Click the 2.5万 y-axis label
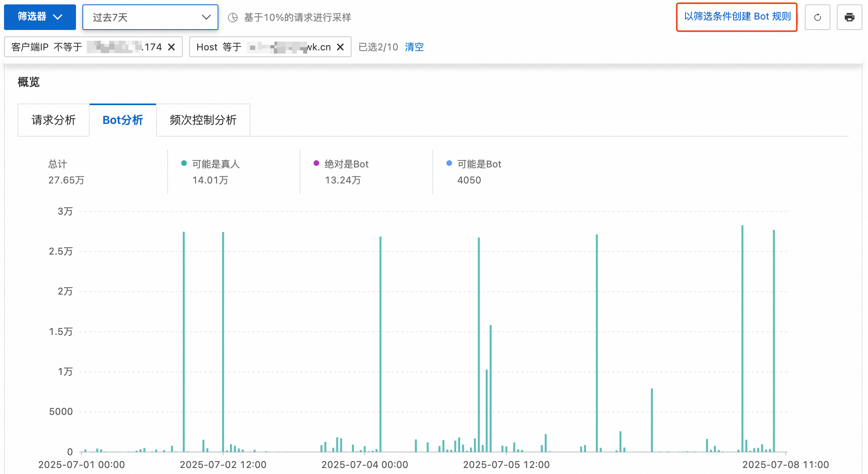This screenshot has height=474, width=868. (x=61, y=251)
